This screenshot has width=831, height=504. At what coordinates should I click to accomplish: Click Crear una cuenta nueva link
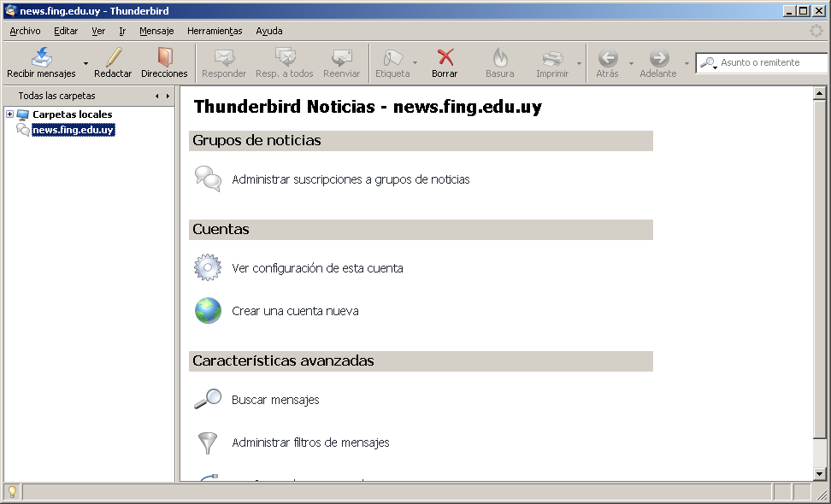click(x=295, y=311)
